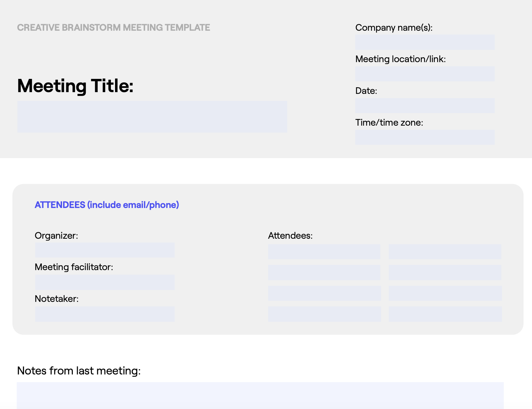Select the Meeting Title heading text
The width and height of the screenshot is (532, 409).
point(75,86)
